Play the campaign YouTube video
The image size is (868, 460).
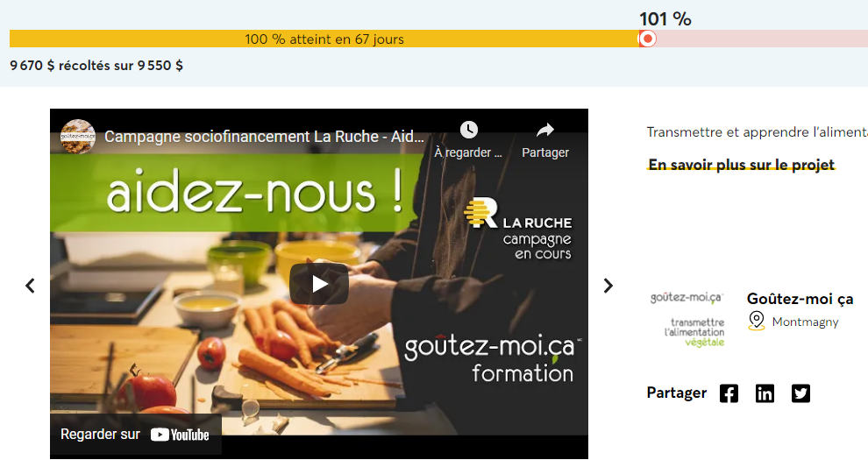pyautogui.click(x=319, y=284)
